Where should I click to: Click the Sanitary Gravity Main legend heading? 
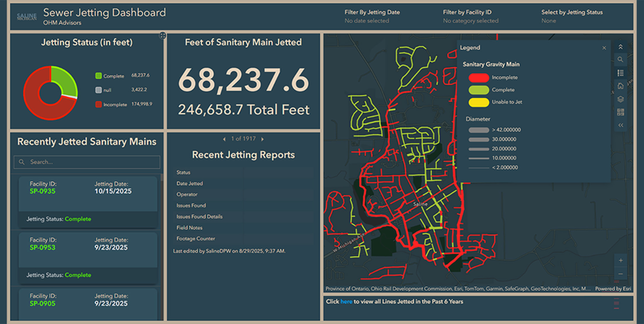coord(491,64)
